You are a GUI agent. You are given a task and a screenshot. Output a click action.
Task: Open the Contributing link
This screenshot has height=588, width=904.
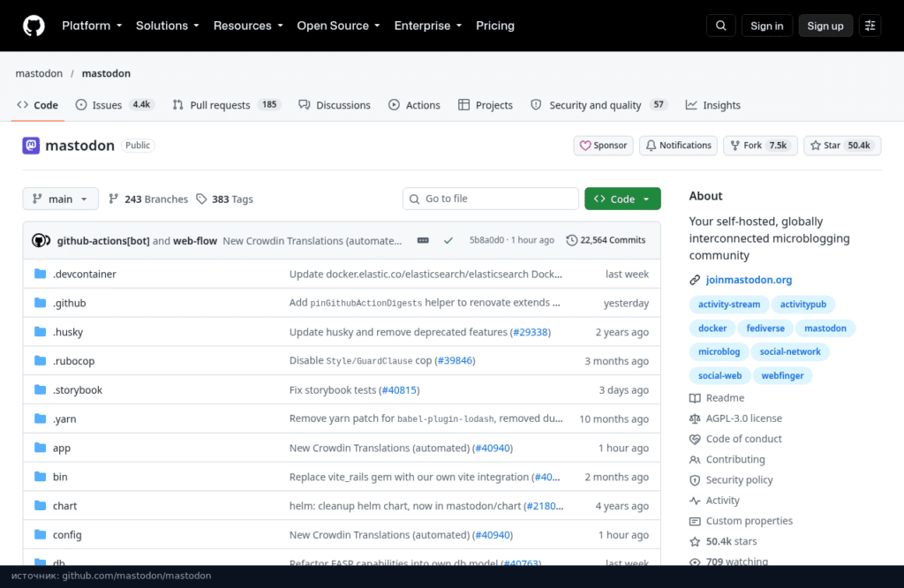[x=735, y=460]
